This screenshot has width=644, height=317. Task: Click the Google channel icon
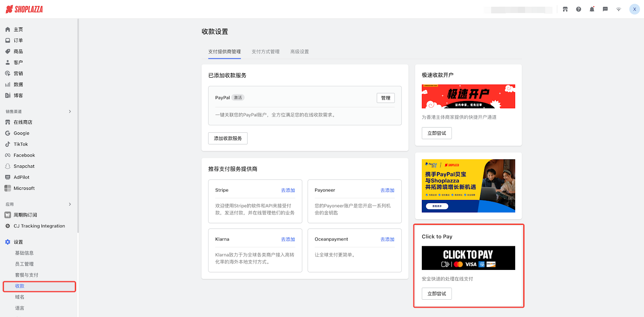click(x=8, y=133)
